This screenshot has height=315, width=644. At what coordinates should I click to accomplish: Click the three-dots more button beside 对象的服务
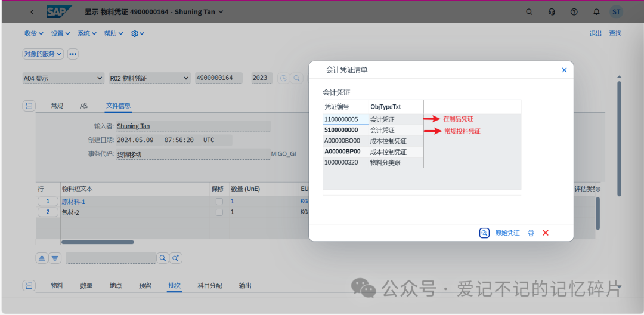click(73, 54)
